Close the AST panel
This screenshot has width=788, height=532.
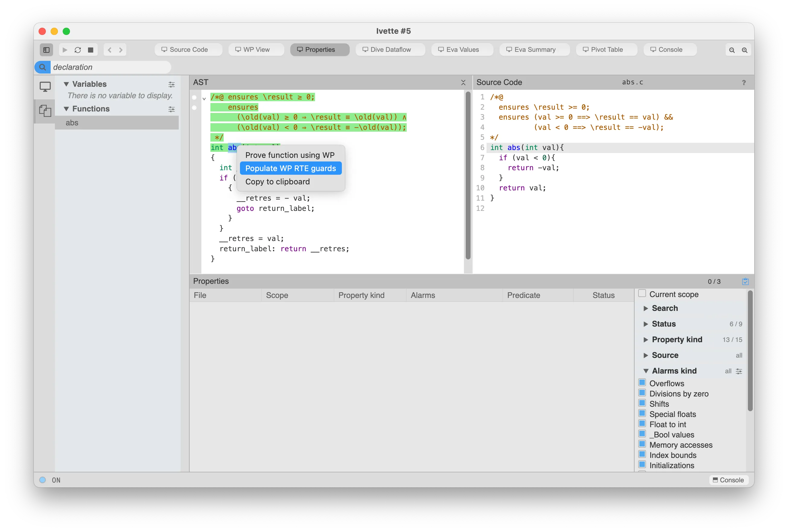pyautogui.click(x=463, y=83)
